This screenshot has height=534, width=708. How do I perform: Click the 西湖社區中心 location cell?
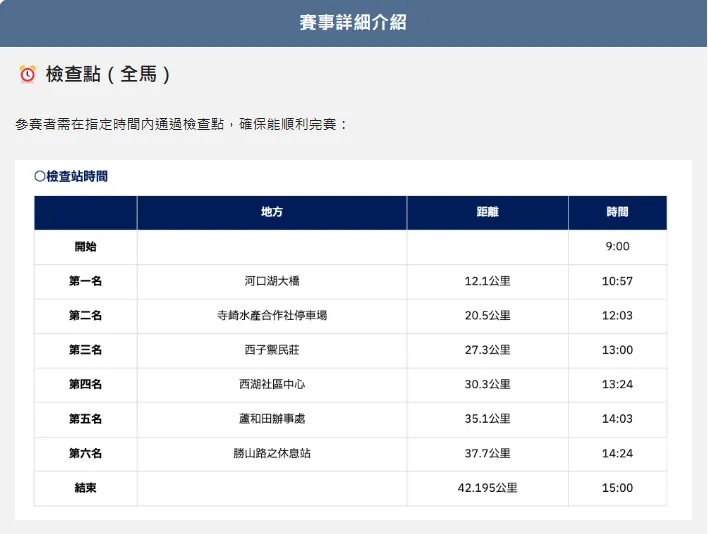tap(272, 385)
